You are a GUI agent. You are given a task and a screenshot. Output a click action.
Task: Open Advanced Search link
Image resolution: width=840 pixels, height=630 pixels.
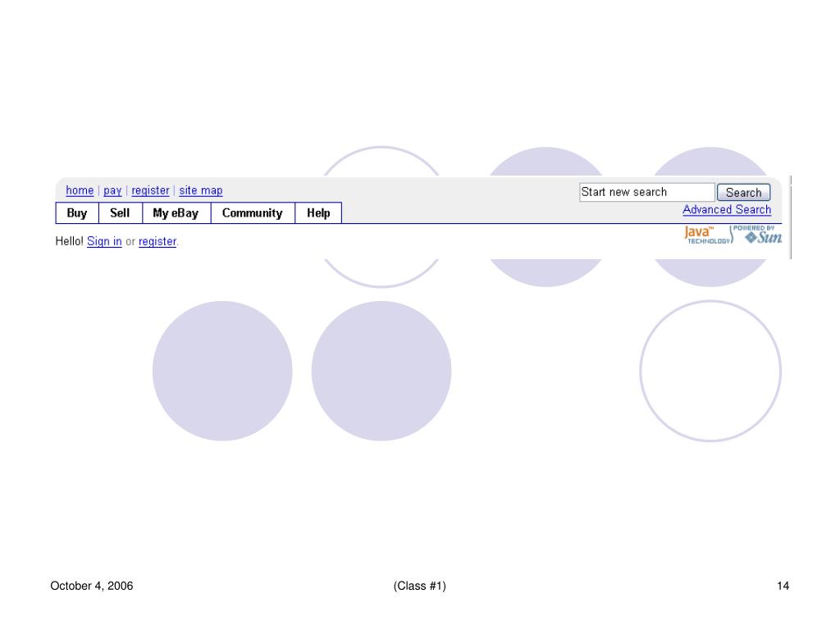pos(727,210)
